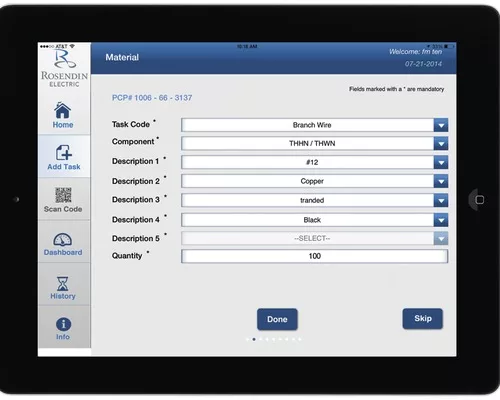Launch the Scan Code QR scanner

(63, 199)
